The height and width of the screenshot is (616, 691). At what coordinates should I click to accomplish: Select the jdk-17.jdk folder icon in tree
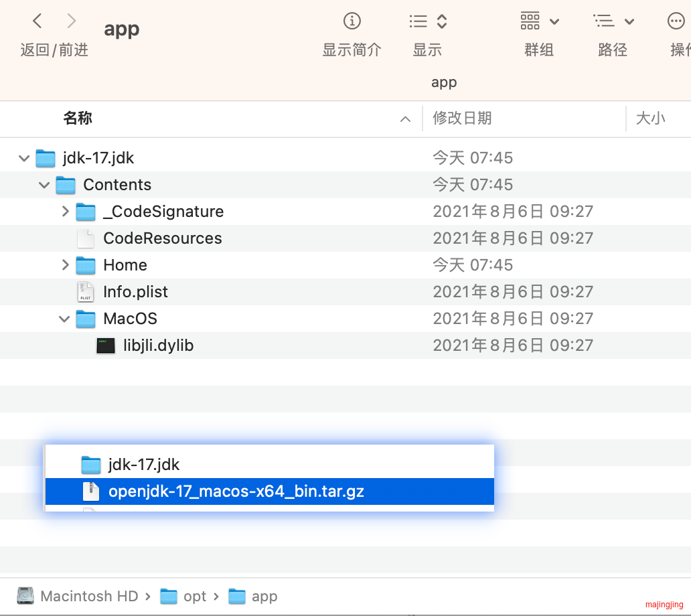coord(46,158)
